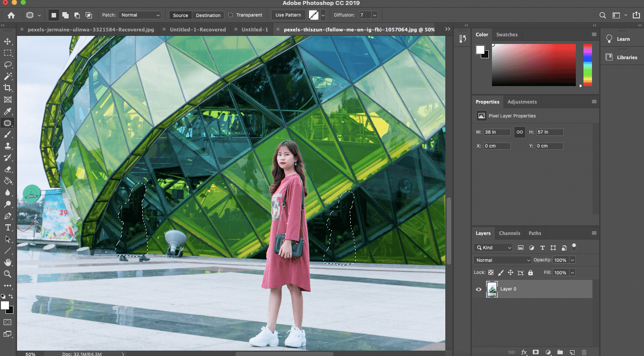The height and width of the screenshot is (356, 644).
Task: Open the layer blending mode dropdown
Action: (502, 260)
